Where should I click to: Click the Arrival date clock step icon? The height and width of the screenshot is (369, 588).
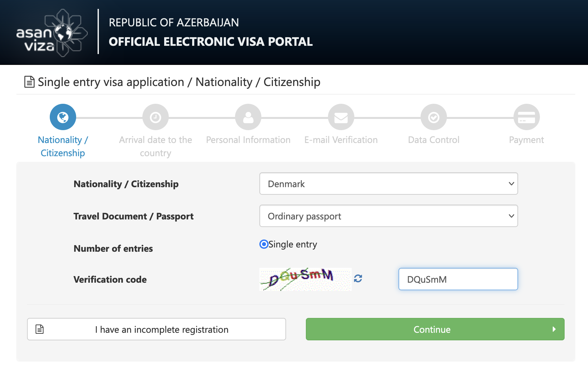point(155,117)
